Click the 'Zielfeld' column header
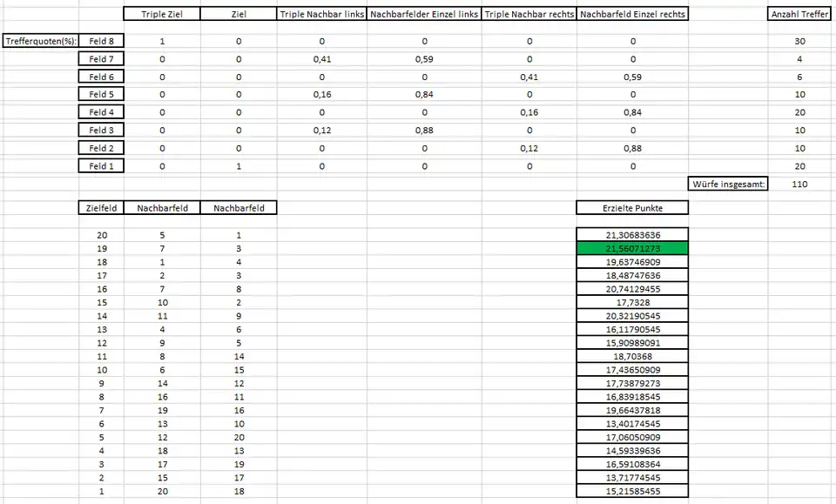 click(102, 207)
